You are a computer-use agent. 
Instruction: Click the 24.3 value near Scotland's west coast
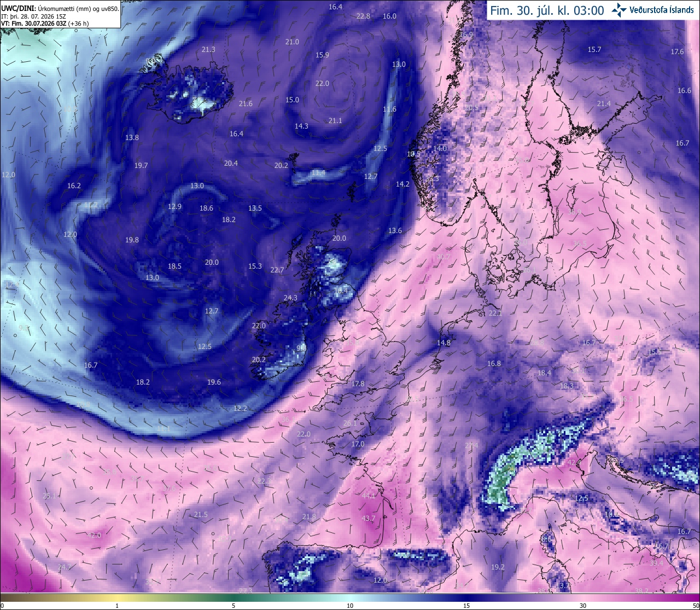pyautogui.click(x=290, y=298)
